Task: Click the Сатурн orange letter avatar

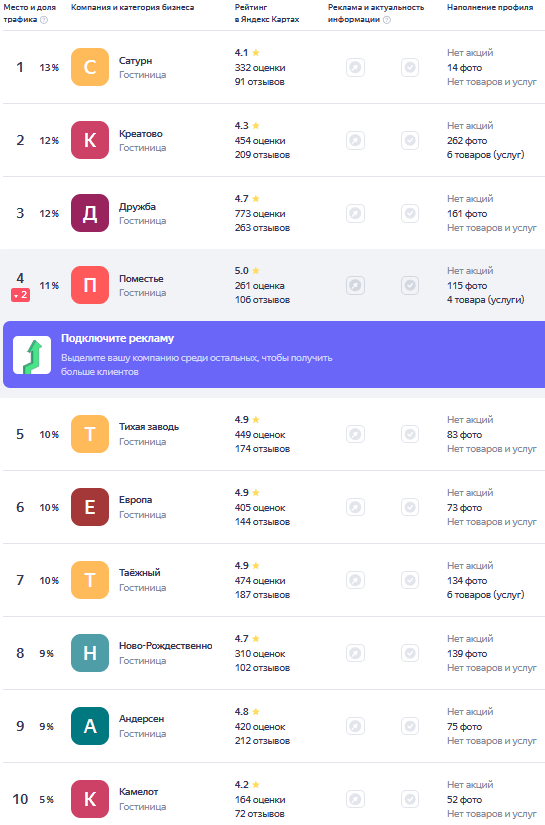Action: click(90, 67)
